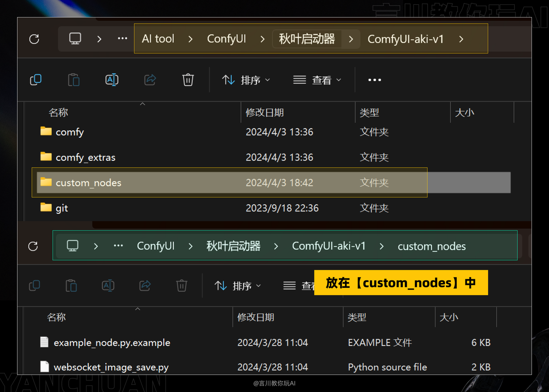Click the Delete trash icon
The height and width of the screenshot is (392, 549).
(x=187, y=79)
